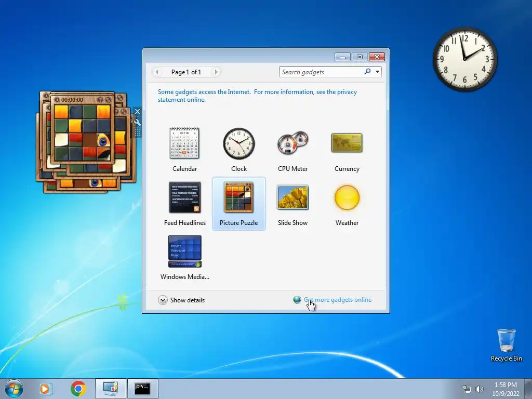
Task: Click the front puzzle's help question mark button
Action: 100,100
